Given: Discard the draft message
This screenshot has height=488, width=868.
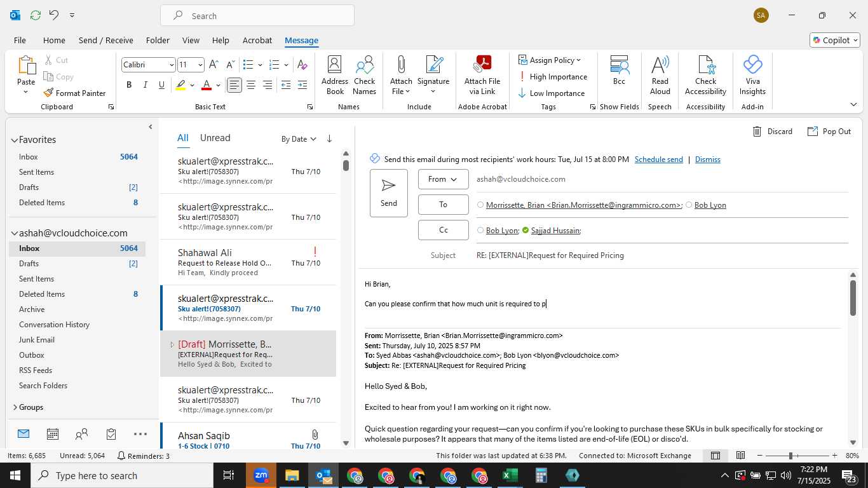Looking at the screenshot, I should point(773,132).
